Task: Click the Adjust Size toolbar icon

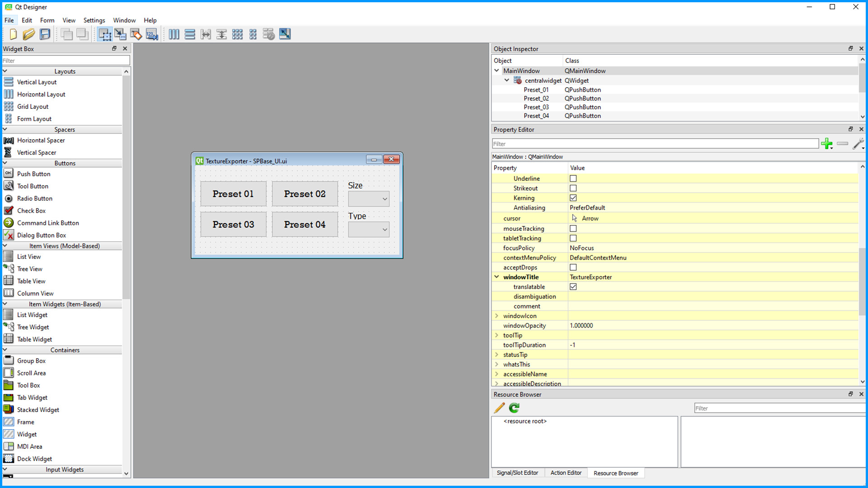Action: pyautogui.click(x=285, y=34)
